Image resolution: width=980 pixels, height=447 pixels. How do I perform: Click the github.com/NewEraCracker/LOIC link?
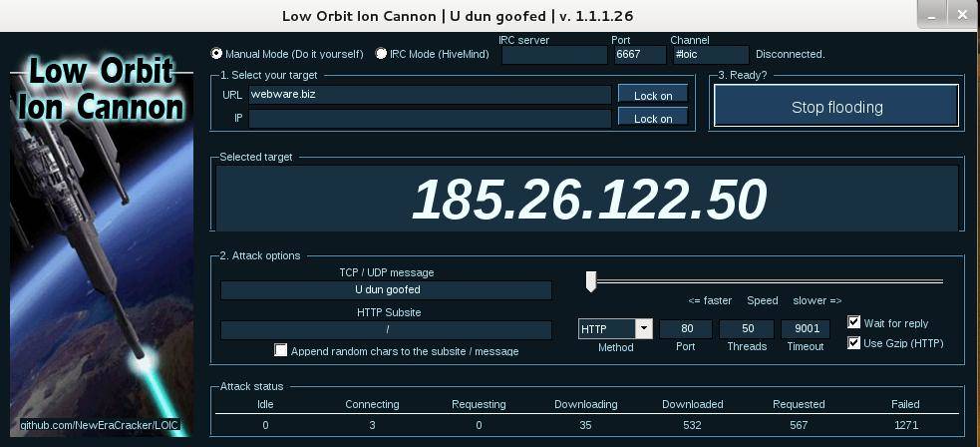coord(101,425)
